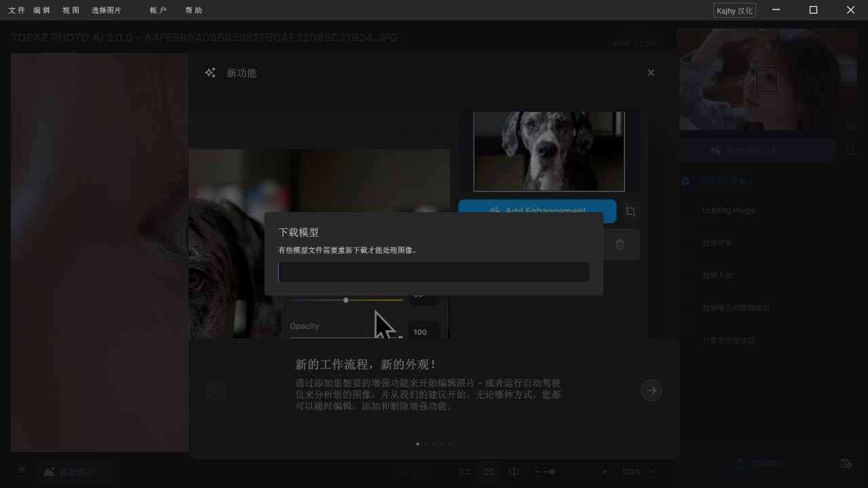The image size is (868, 488).
Task: Expand the 100% zoom level dropdown
Action: [x=652, y=472]
